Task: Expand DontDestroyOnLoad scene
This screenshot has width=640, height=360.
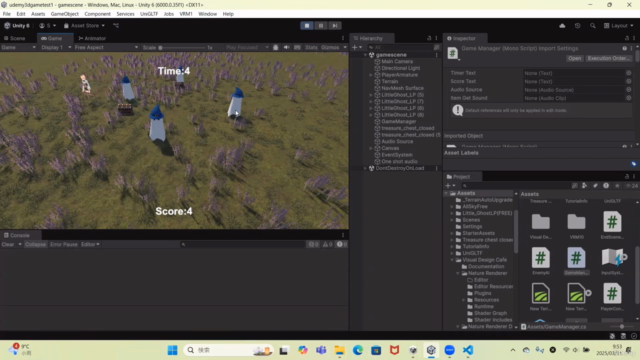Action: coord(365,168)
